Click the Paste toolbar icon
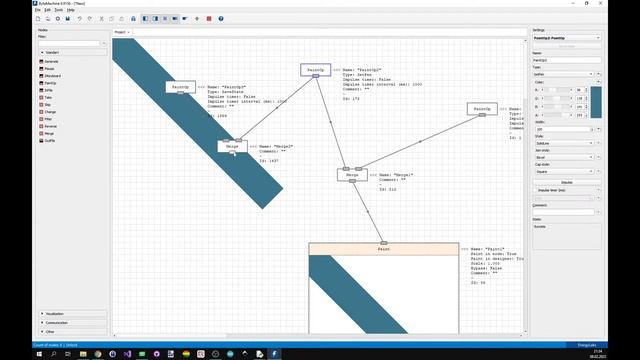 (x=121, y=19)
